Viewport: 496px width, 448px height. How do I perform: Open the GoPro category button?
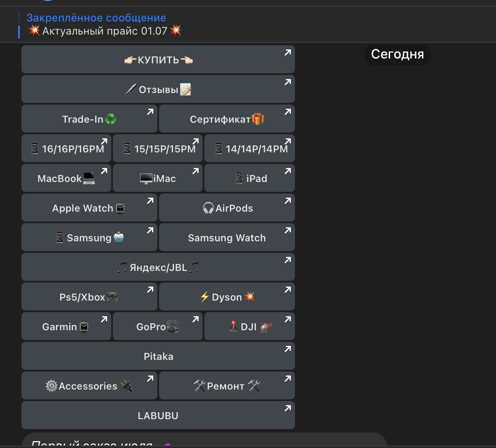158,327
